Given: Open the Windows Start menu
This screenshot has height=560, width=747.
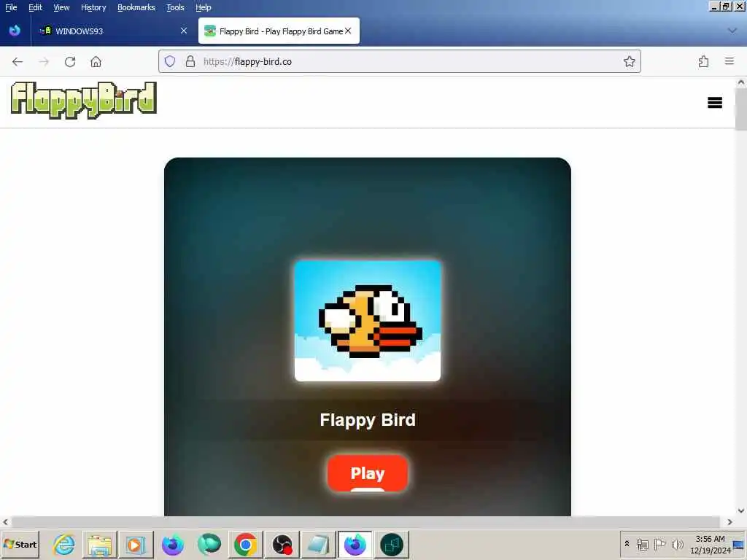Looking at the screenshot, I should click(20, 544).
